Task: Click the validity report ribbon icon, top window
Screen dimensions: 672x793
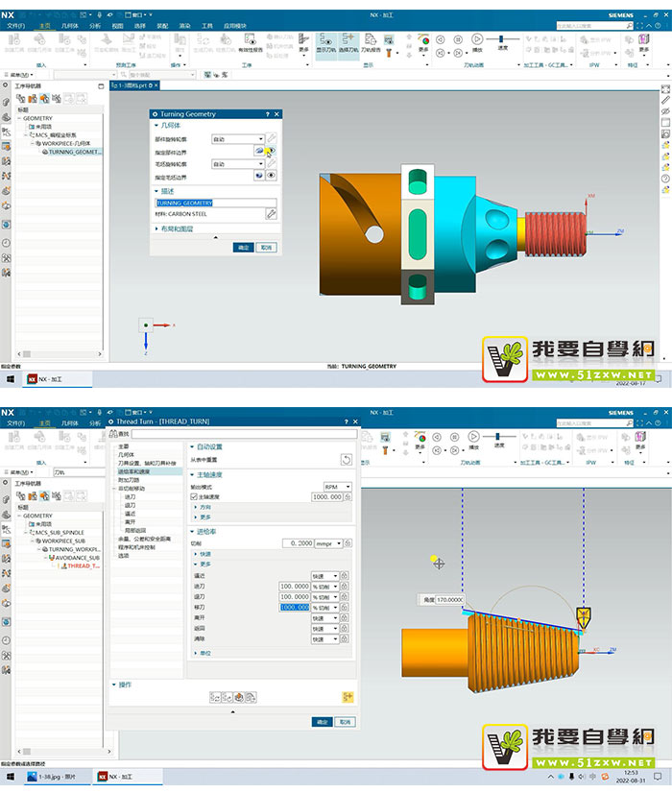Action: (250, 43)
